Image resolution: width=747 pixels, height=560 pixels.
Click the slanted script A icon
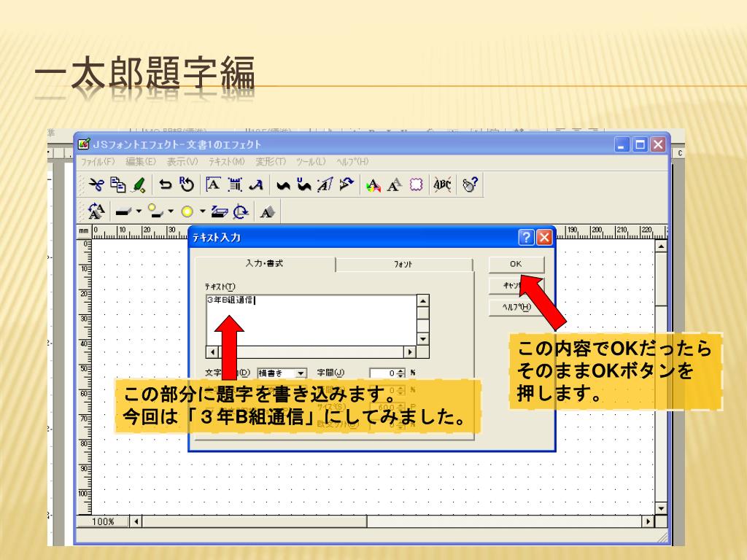click(256, 184)
